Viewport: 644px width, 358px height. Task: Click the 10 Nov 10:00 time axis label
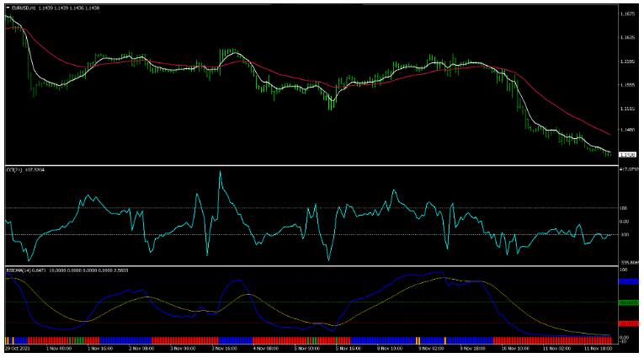[x=515, y=349]
